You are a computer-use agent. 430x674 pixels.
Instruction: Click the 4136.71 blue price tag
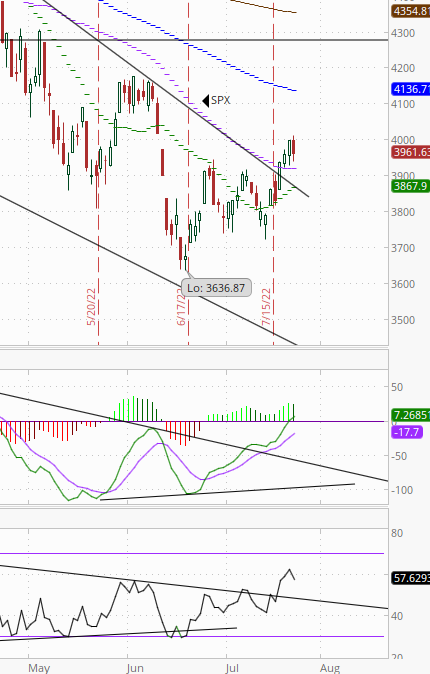[x=411, y=89]
